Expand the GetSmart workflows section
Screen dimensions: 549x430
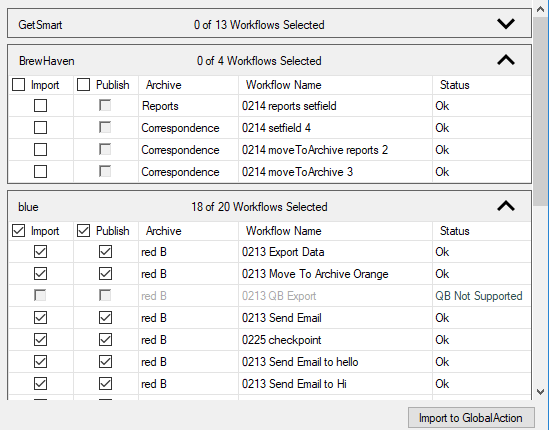pos(506,24)
